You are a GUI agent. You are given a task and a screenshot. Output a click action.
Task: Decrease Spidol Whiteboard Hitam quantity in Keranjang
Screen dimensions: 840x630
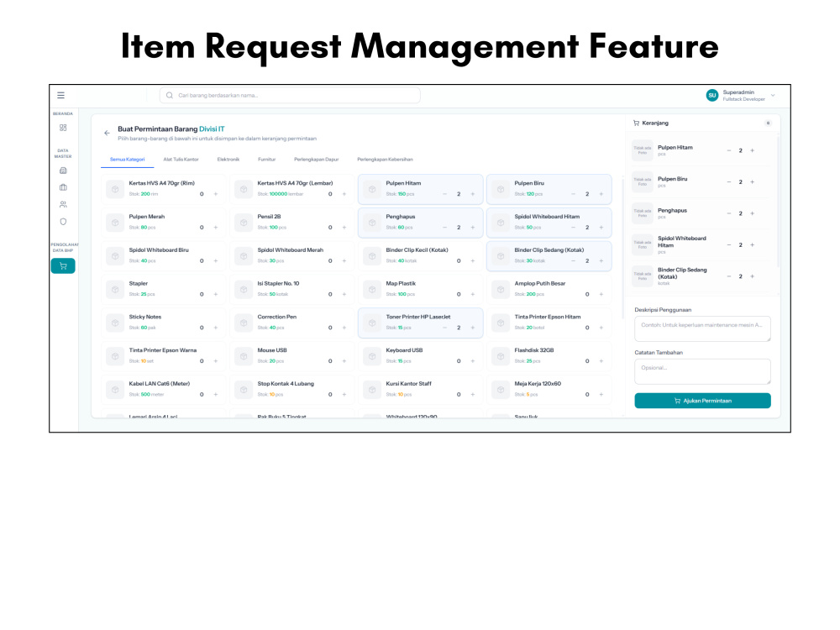[x=728, y=244]
